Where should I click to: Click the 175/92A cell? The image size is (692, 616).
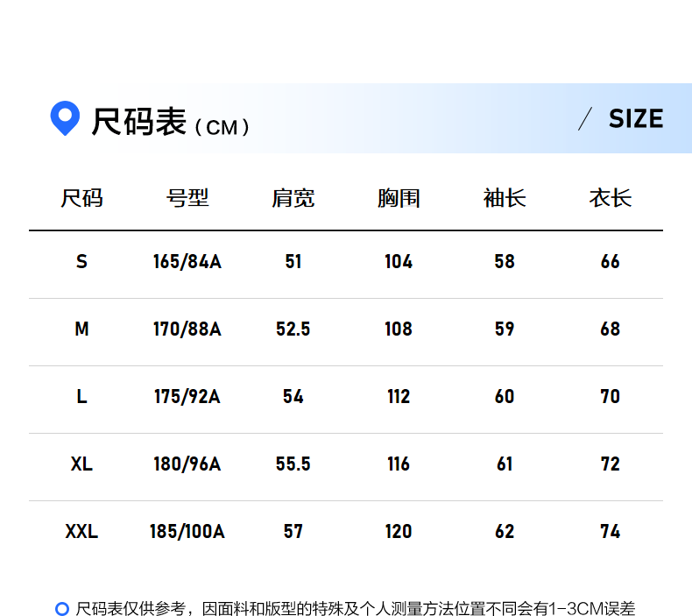(x=187, y=397)
